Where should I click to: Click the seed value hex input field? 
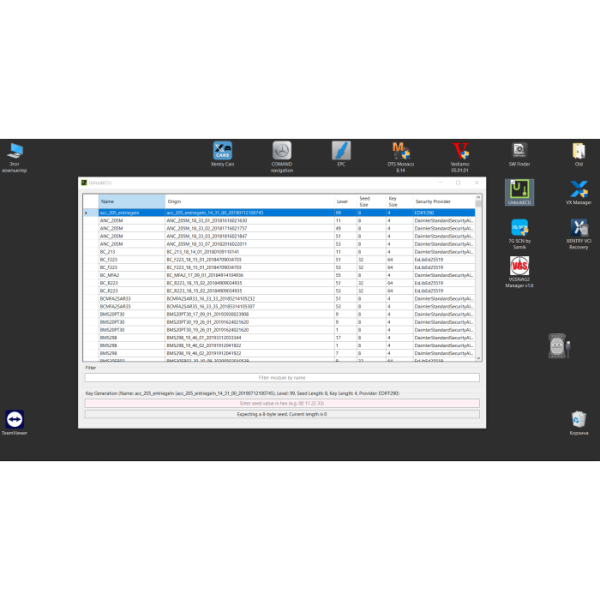tap(282, 403)
